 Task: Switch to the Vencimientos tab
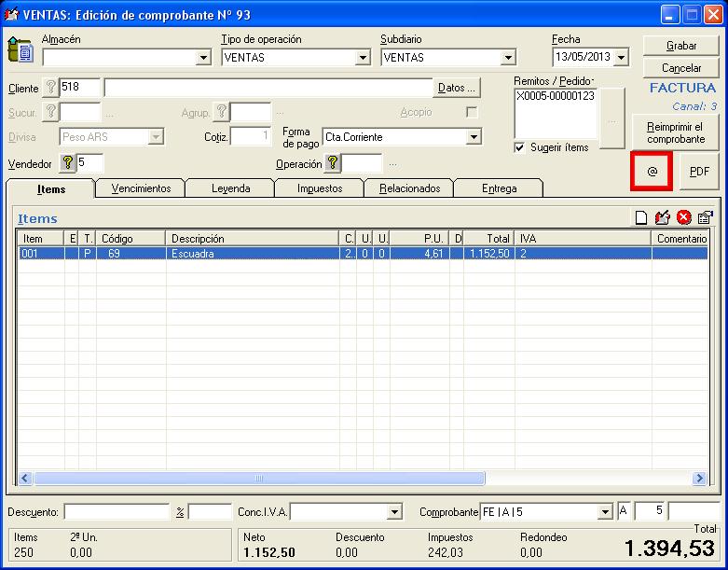(x=141, y=188)
